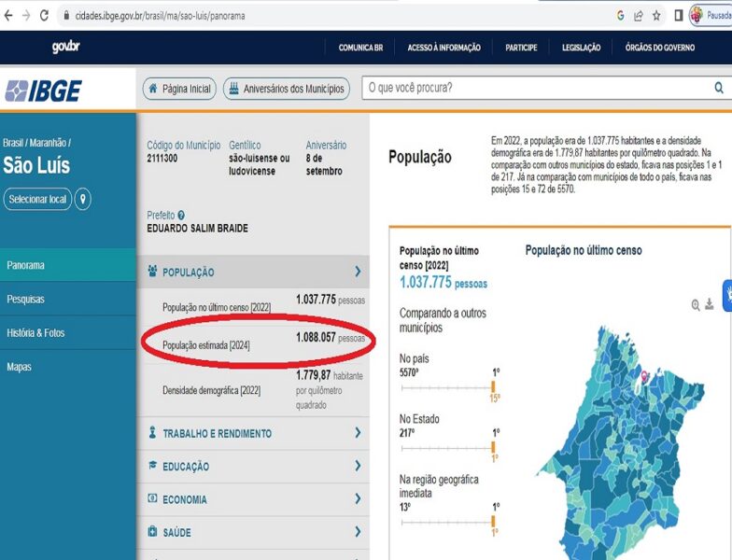732x560 pixels.
Task: Click the 'O que você procura?' search field
Action: [537, 88]
